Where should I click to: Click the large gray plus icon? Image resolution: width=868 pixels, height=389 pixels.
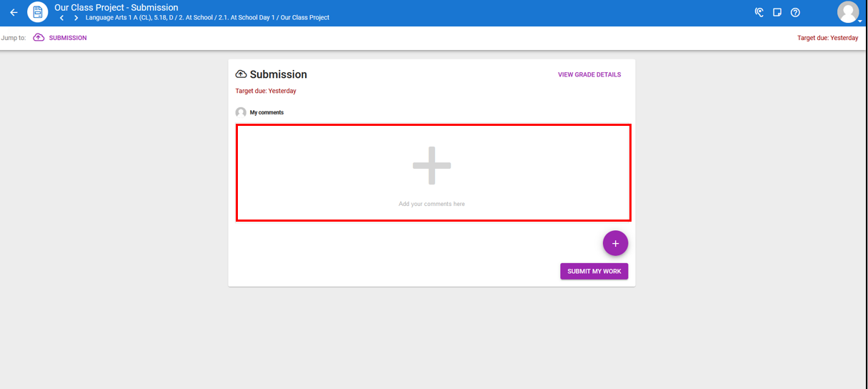coord(431,166)
